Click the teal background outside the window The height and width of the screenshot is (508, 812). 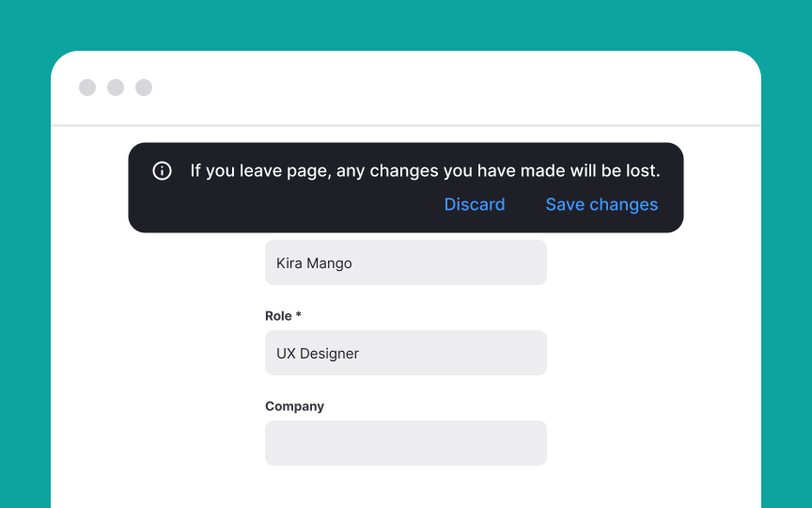(x=406, y=24)
